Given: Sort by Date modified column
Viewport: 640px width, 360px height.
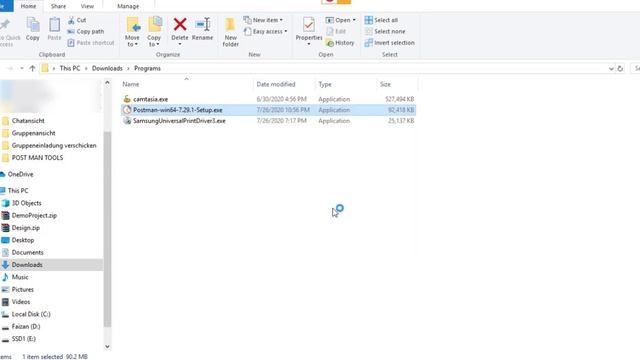Looking at the screenshot, I should (284, 84).
